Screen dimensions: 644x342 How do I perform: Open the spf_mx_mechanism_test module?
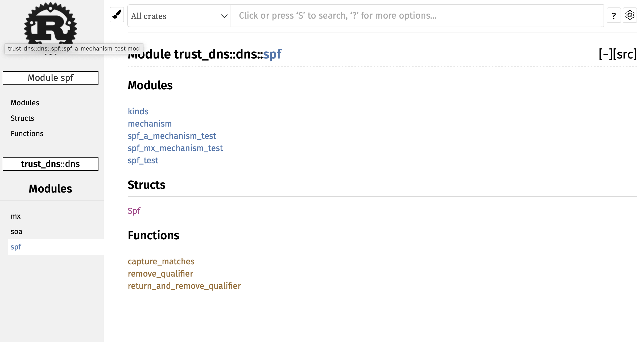pyautogui.click(x=175, y=148)
